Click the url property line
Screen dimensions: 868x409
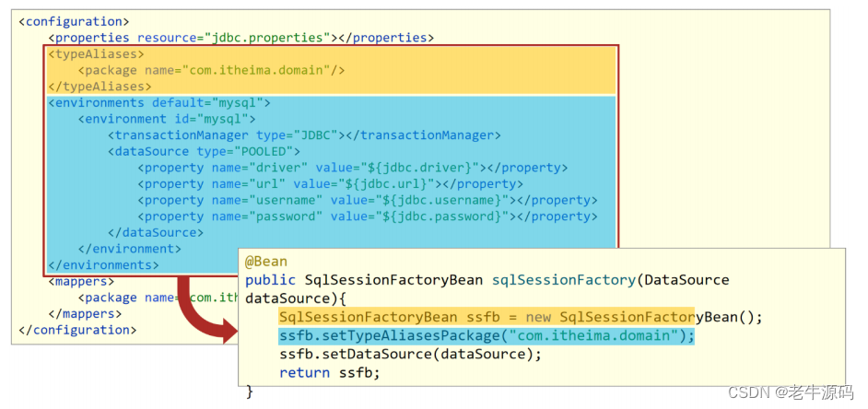click(x=331, y=183)
